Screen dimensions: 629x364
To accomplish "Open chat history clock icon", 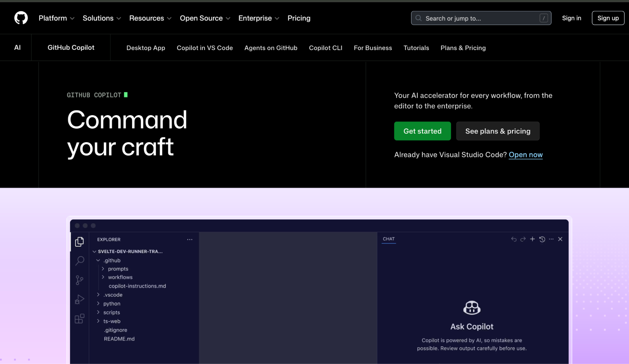I will tap(542, 239).
